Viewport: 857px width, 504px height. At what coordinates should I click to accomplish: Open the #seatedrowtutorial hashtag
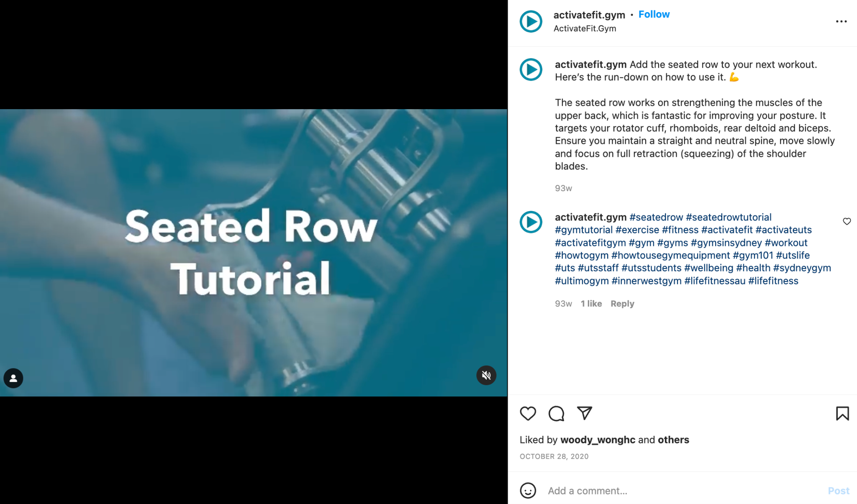729,217
